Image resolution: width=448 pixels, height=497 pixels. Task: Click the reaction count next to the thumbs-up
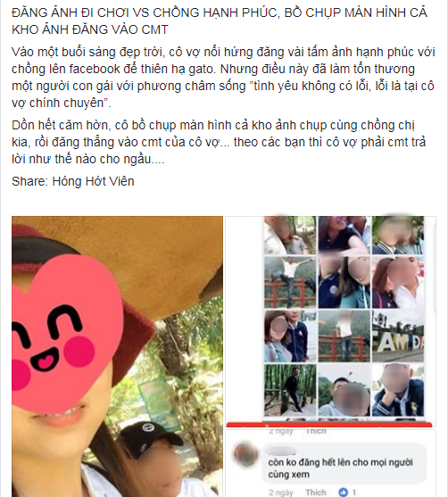353,493
